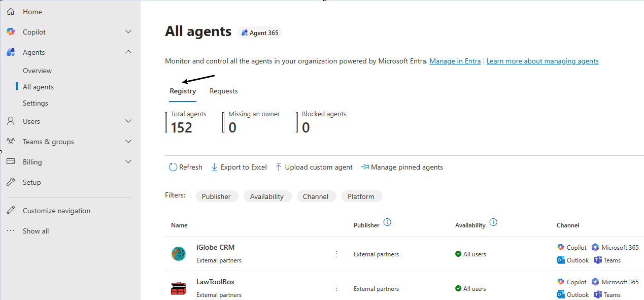Click Missing an owner count card
Image resolution: width=644 pixels, height=300 pixels.
pyautogui.click(x=252, y=122)
